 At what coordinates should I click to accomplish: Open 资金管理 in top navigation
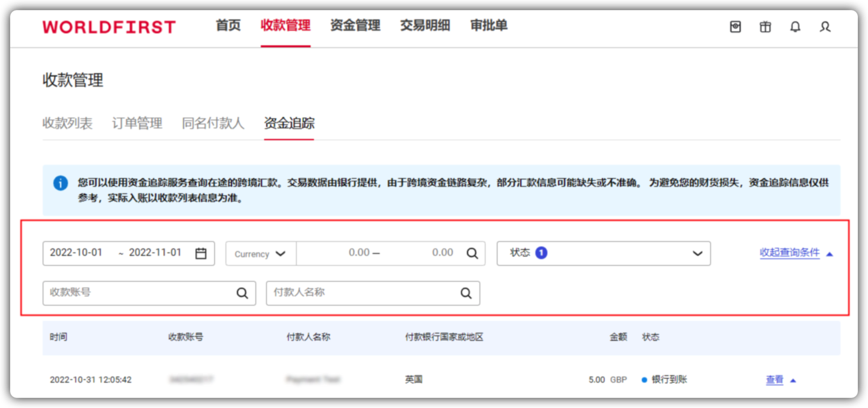click(x=355, y=26)
